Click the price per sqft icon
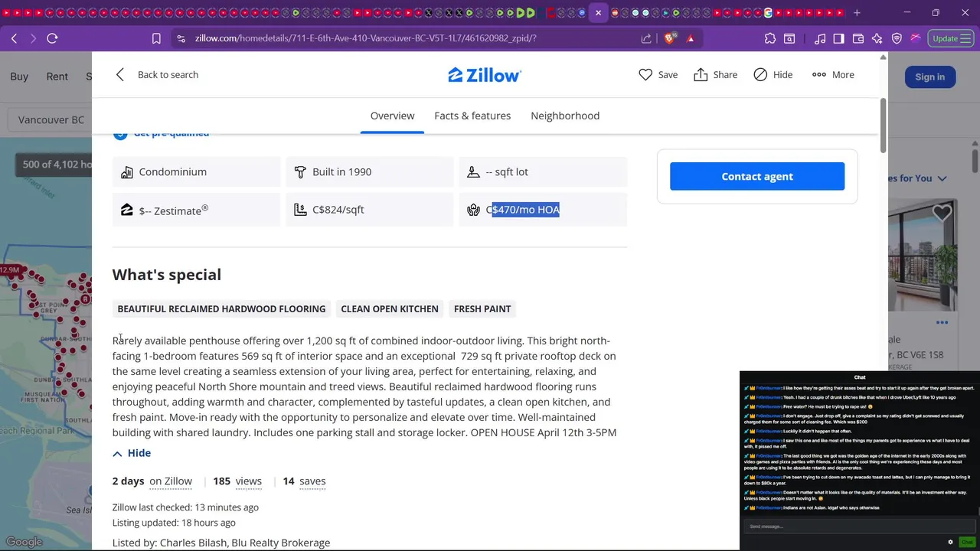 tap(300, 210)
